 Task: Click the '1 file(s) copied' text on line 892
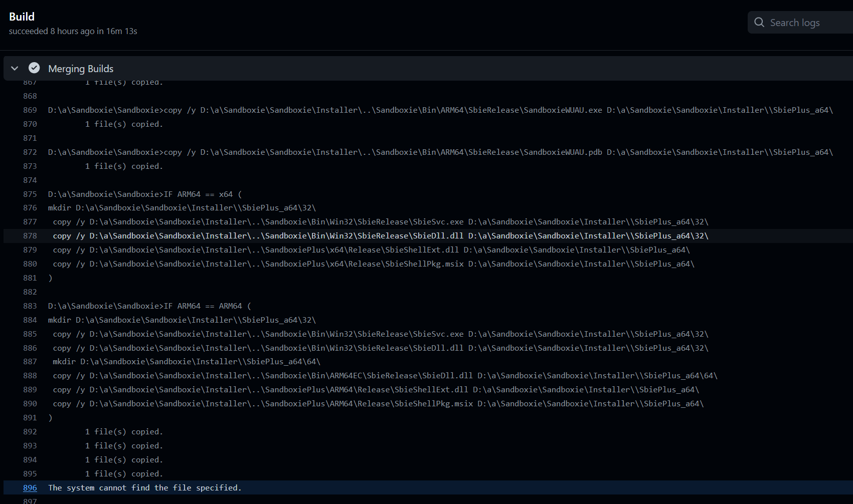[123, 431]
